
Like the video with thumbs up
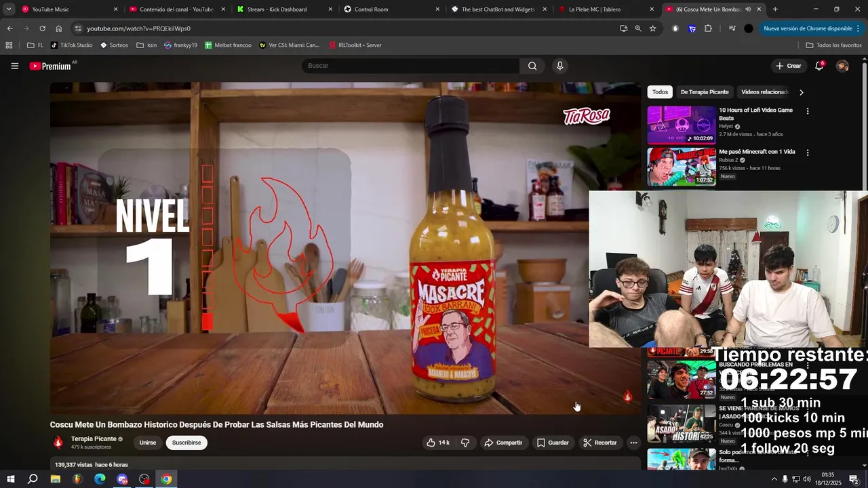tap(437, 443)
